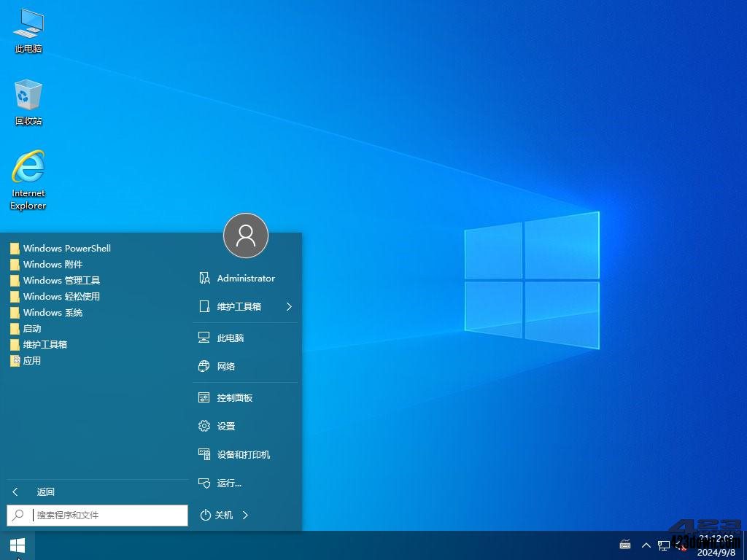
Task: Open the 运行 dialog from the Start menu
Action: coord(228,483)
